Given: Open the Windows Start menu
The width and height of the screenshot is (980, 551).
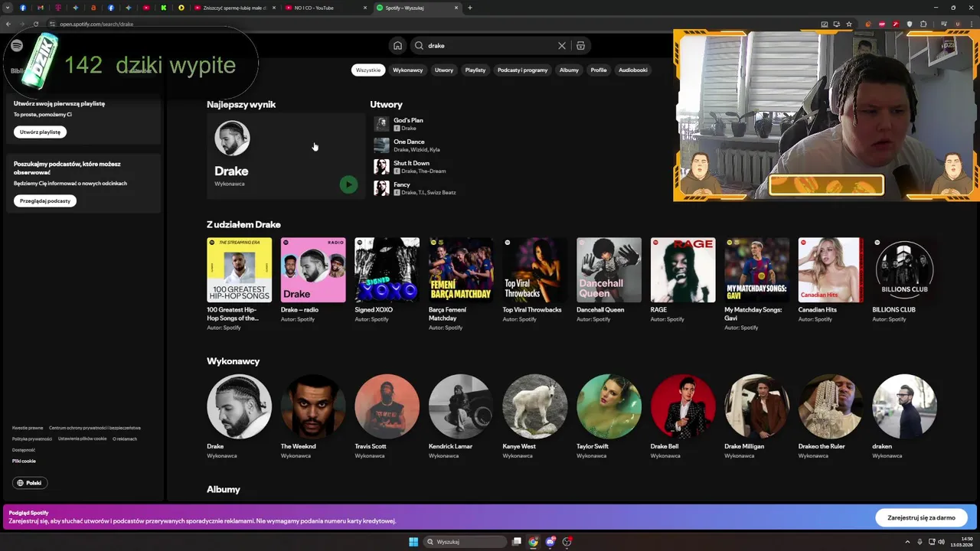Looking at the screenshot, I should (413, 542).
